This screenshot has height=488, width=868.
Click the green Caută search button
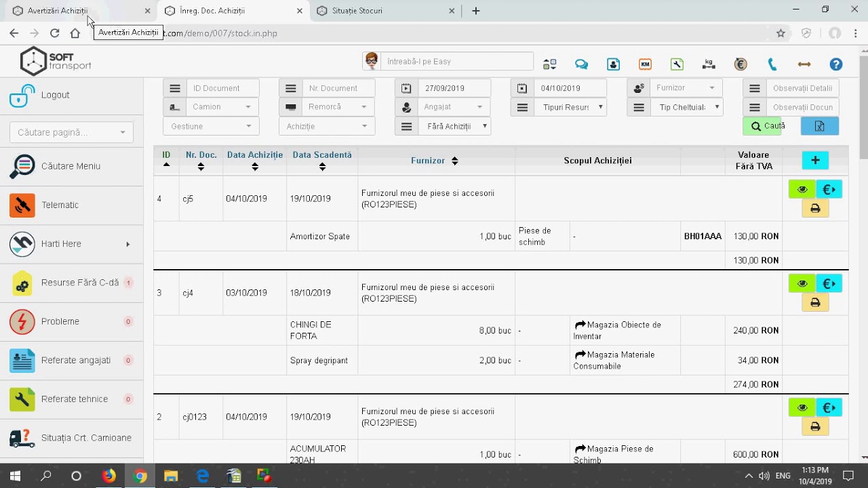(762, 126)
